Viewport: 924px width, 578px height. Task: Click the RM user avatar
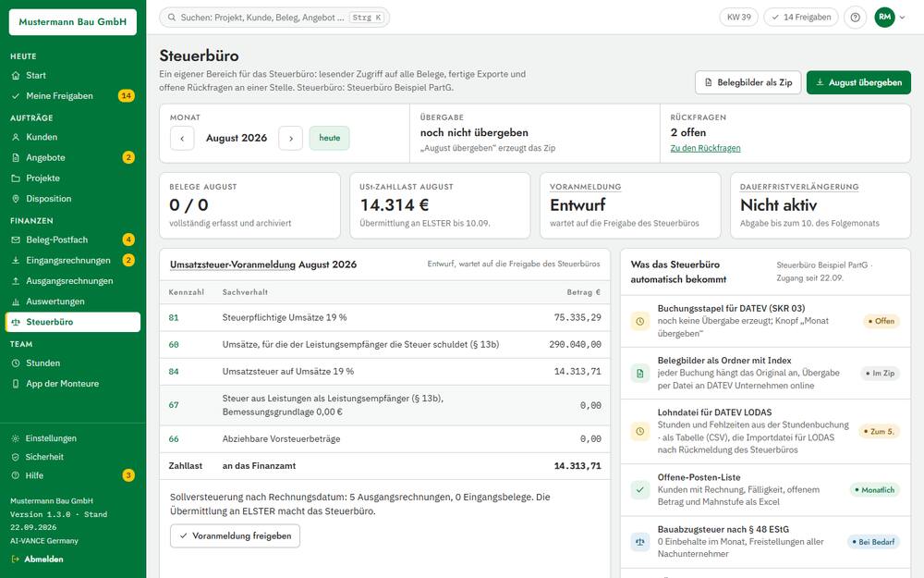coord(884,17)
